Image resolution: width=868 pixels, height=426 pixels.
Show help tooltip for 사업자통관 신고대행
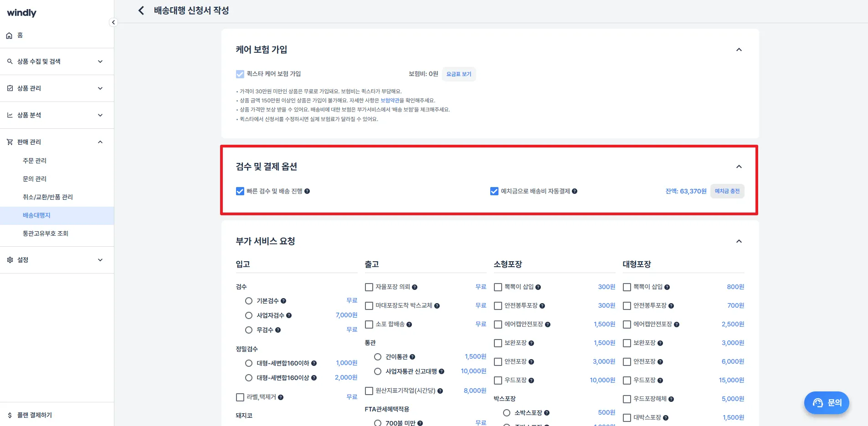click(x=442, y=371)
